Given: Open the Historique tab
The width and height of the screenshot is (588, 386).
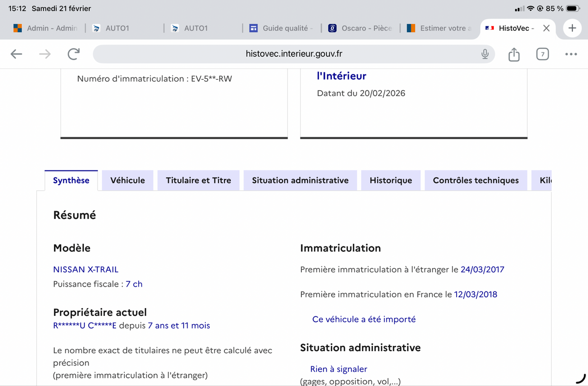Looking at the screenshot, I should click(391, 180).
